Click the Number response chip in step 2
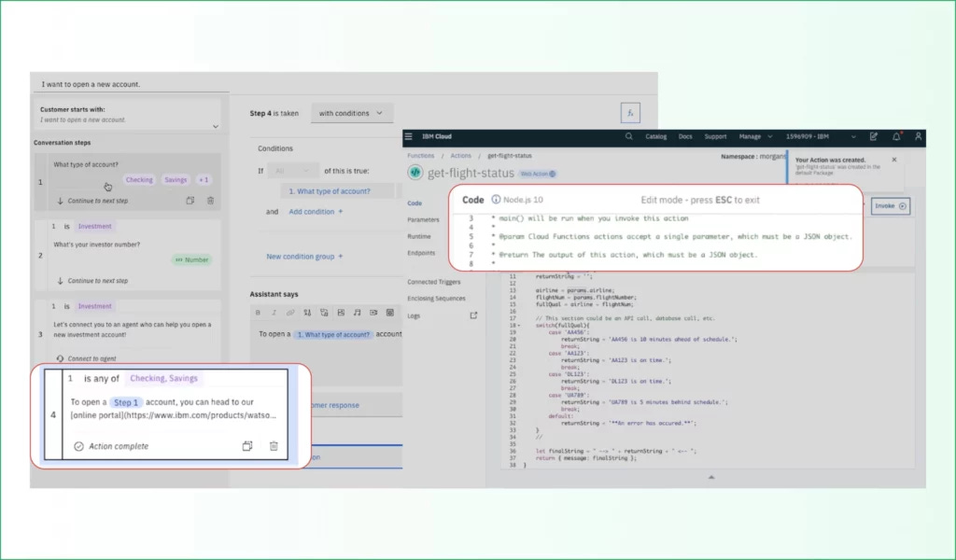This screenshot has width=956, height=560. (192, 259)
